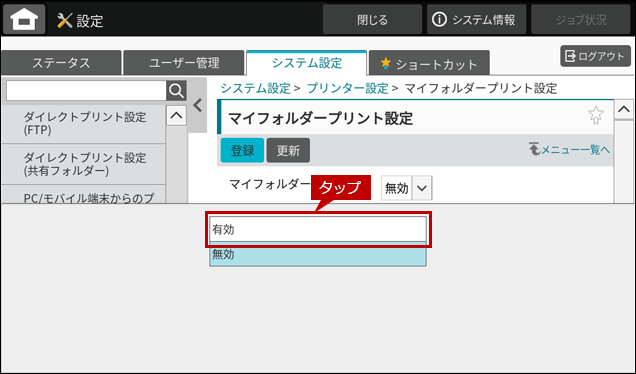Switch to ユーザー管理 tab

click(x=184, y=63)
